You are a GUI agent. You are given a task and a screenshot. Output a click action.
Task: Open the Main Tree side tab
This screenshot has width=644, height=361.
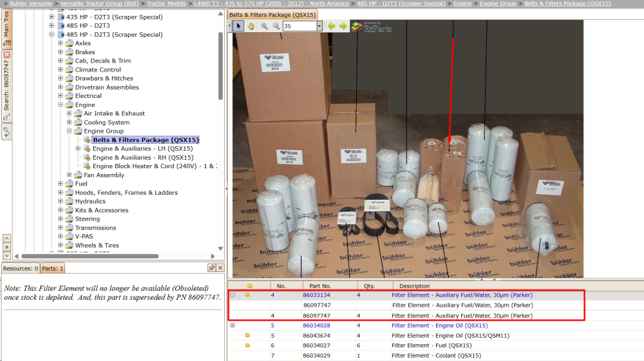pyautogui.click(x=6, y=28)
